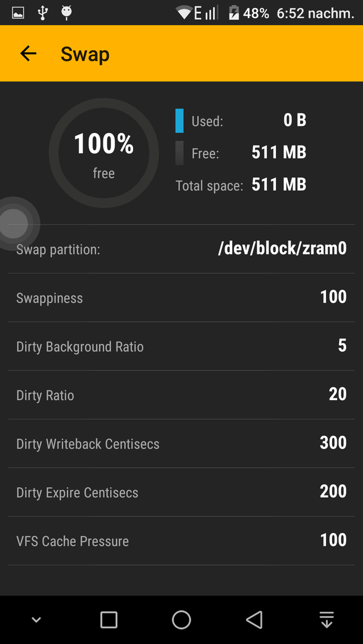Tap the blue Used color indicator

click(x=179, y=120)
